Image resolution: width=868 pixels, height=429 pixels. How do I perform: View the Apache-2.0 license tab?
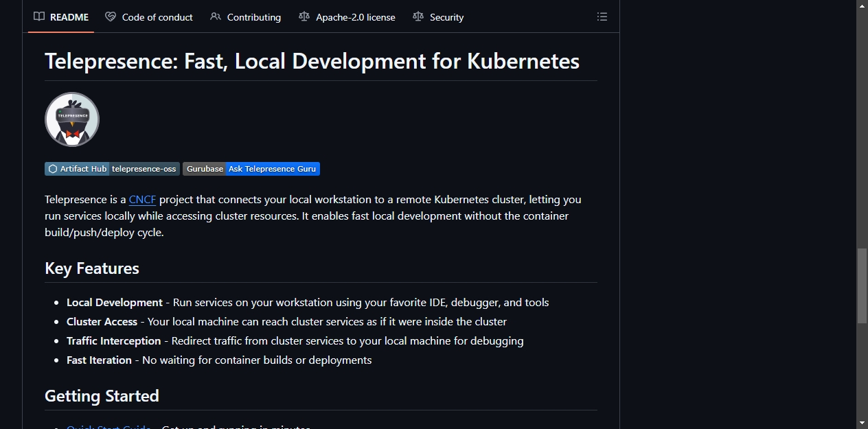coord(347,17)
